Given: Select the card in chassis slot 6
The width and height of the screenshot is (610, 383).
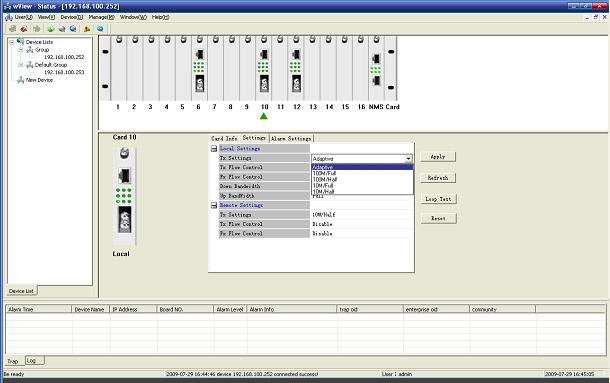Looking at the screenshot, I should 199,68.
